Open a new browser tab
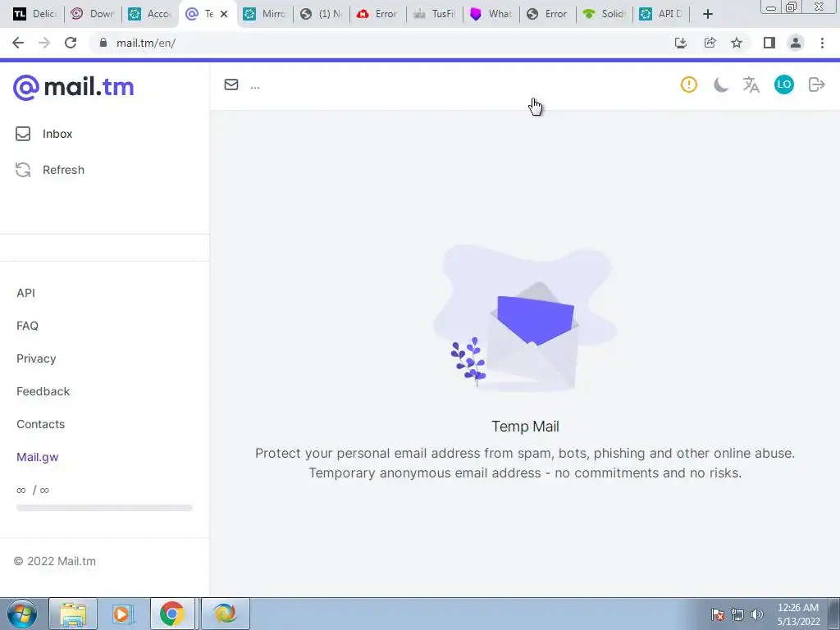840x630 pixels. coord(708,15)
